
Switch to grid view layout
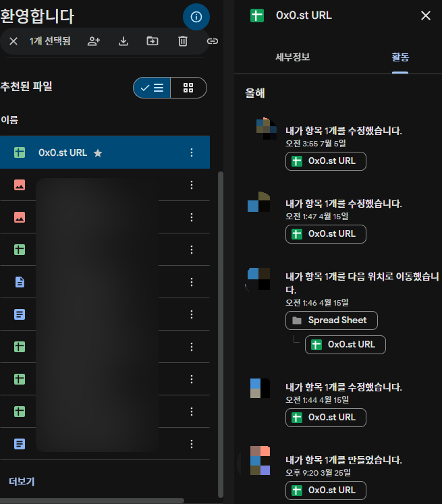188,88
